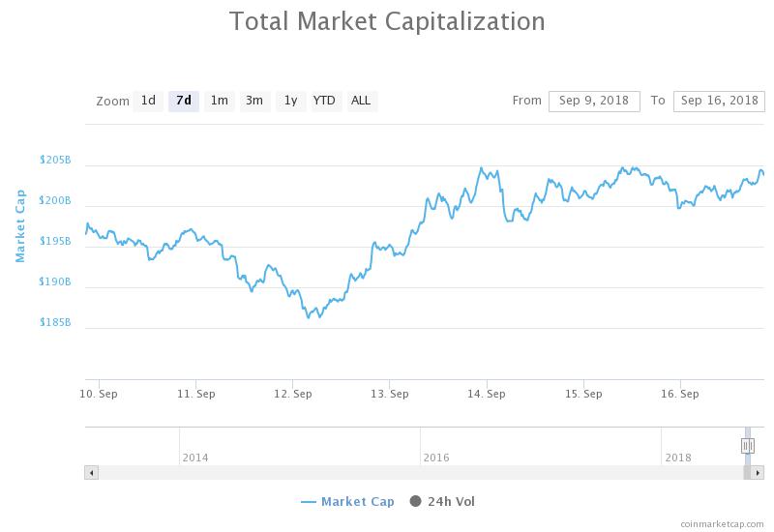The height and width of the screenshot is (532, 774).
Task: Click the horizontal scrollbar track
Action: coord(416,473)
